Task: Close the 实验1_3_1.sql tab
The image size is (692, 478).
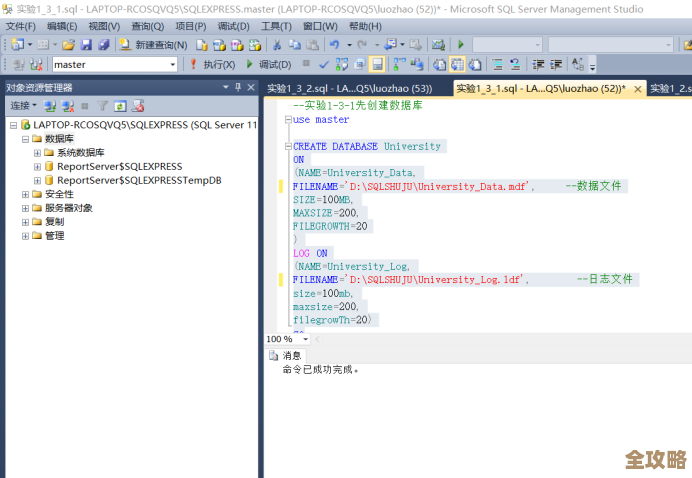Action: [x=638, y=89]
